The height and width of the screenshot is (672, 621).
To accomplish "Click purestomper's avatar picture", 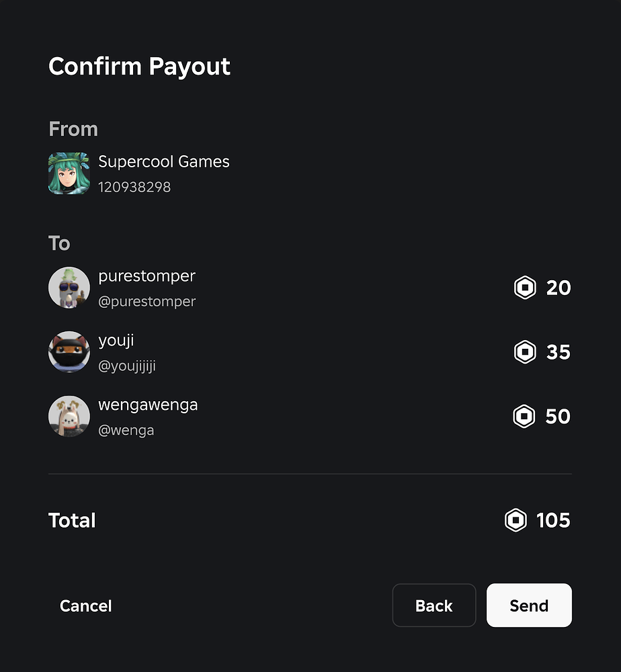I will tap(69, 287).
